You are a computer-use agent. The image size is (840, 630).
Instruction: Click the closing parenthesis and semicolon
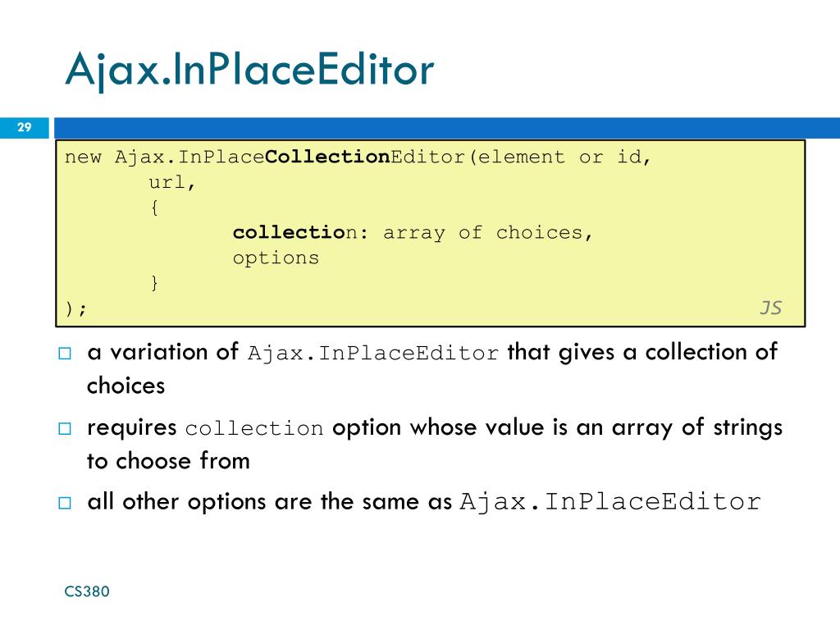(75, 308)
